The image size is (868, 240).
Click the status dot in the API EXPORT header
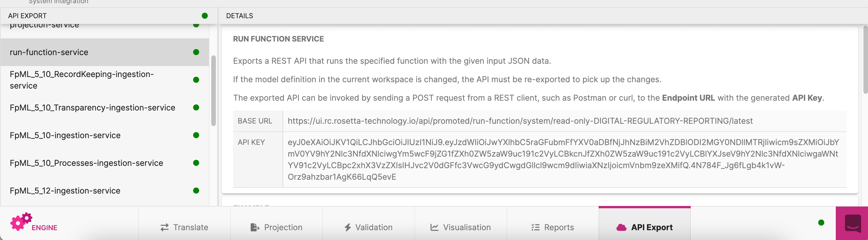pyautogui.click(x=205, y=15)
